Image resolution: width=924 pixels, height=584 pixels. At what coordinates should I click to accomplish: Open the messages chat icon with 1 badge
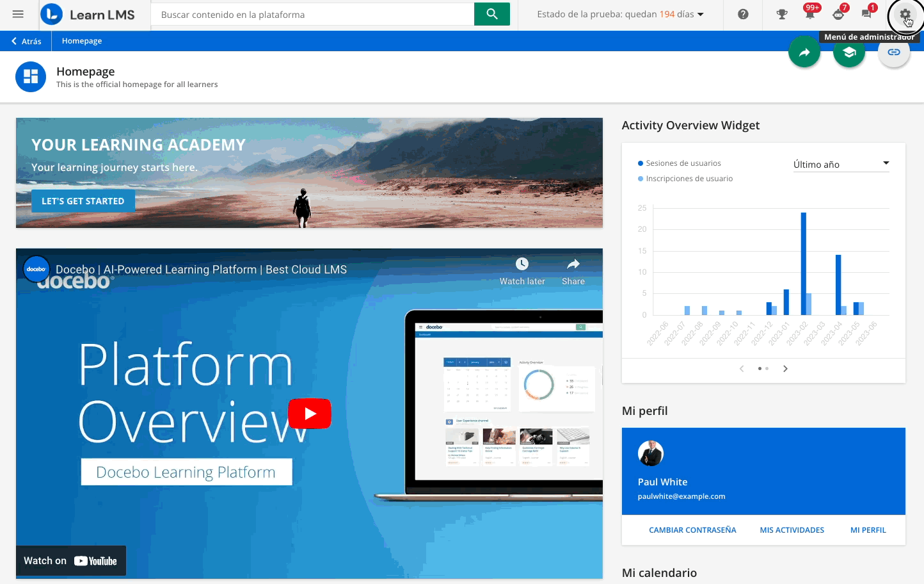point(867,13)
